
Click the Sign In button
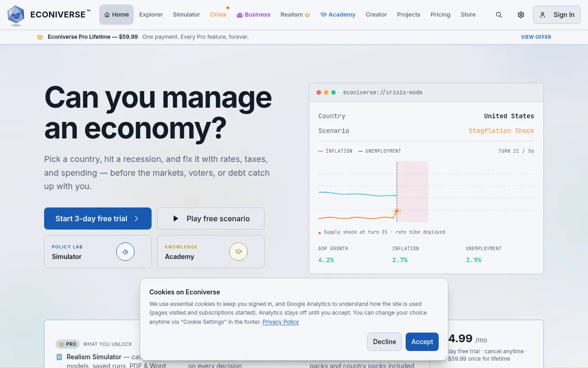(557, 15)
